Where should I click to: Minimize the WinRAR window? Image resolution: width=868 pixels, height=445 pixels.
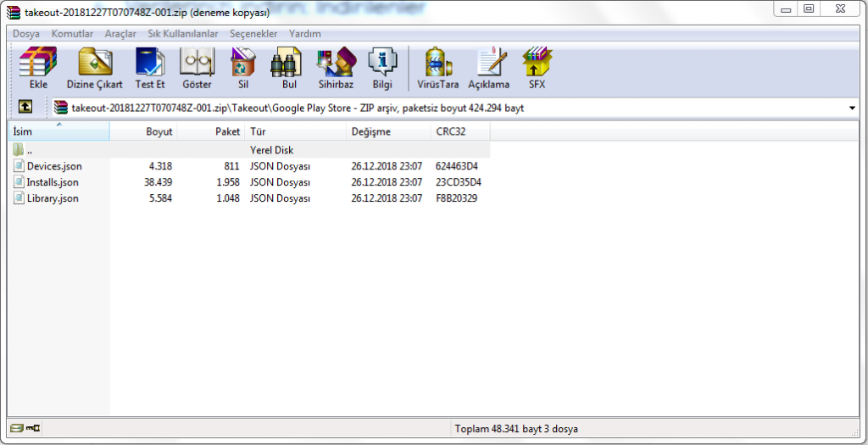(x=787, y=8)
